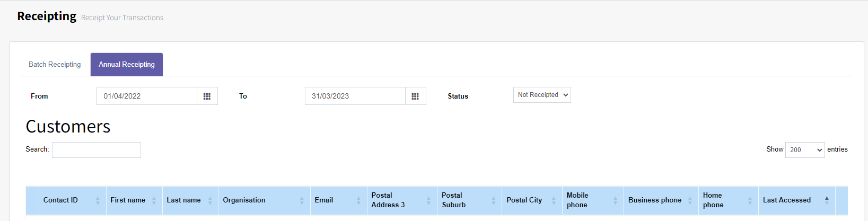Sort table by Mobile phone arrows
868x221 pixels.
click(x=615, y=200)
